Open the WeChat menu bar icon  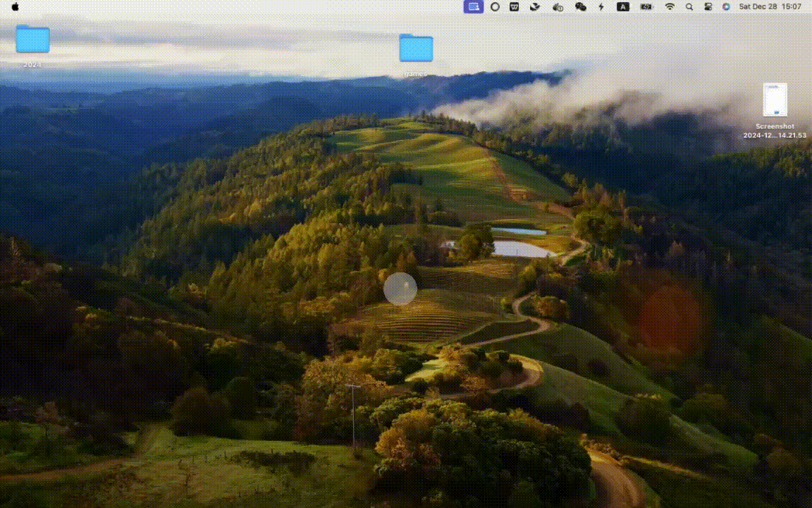[x=581, y=7]
